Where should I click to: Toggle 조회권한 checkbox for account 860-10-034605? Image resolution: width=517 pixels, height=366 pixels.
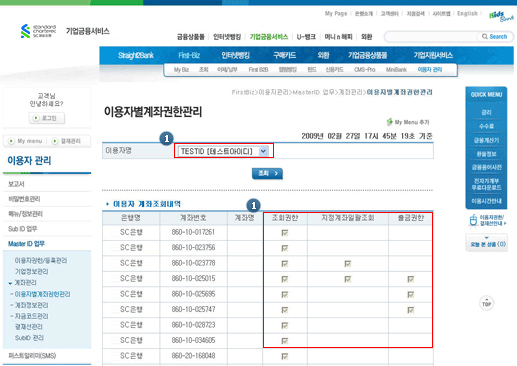click(x=285, y=341)
